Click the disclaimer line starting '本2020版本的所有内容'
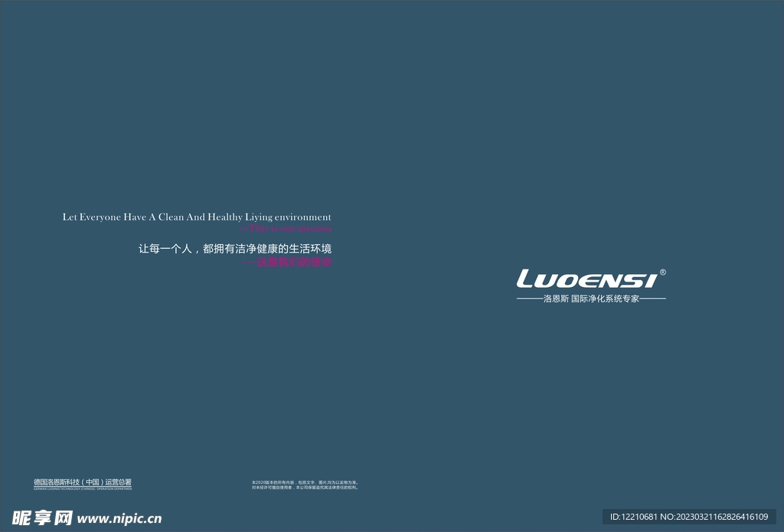The image size is (784, 532). pos(305,482)
